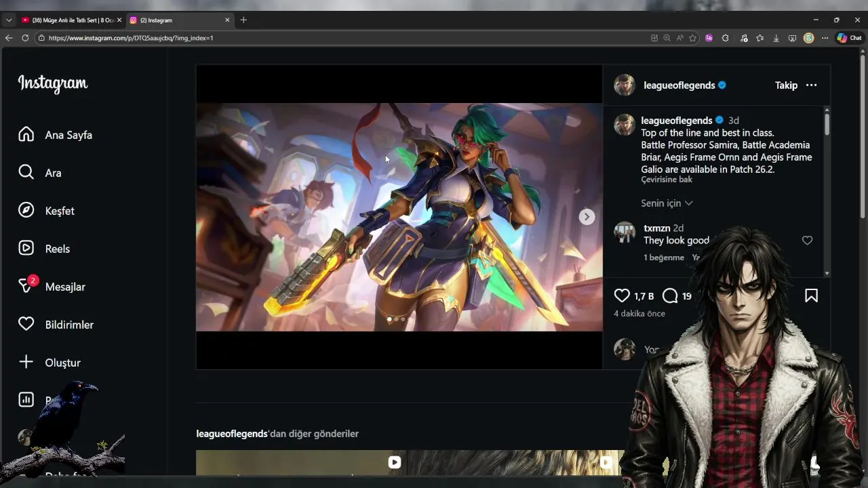Open Bildirimler heart icon in sidebar
The image size is (868, 488).
point(26,324)
